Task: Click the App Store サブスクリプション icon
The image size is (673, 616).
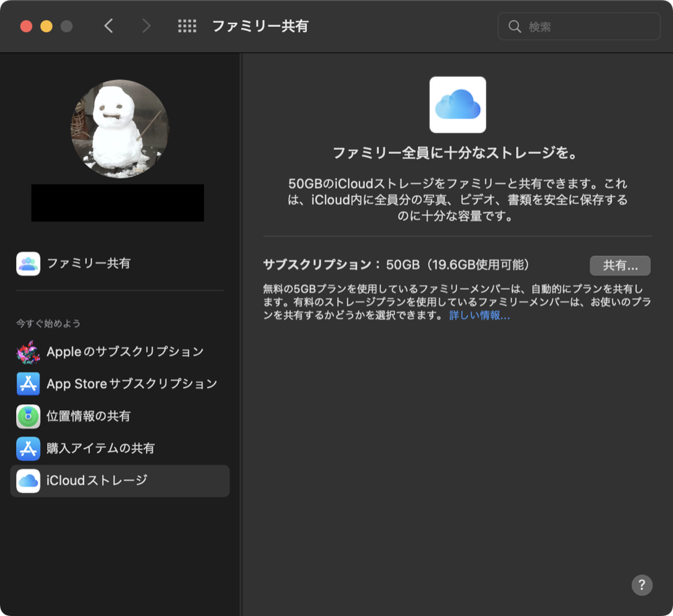Action: point(28,384)
